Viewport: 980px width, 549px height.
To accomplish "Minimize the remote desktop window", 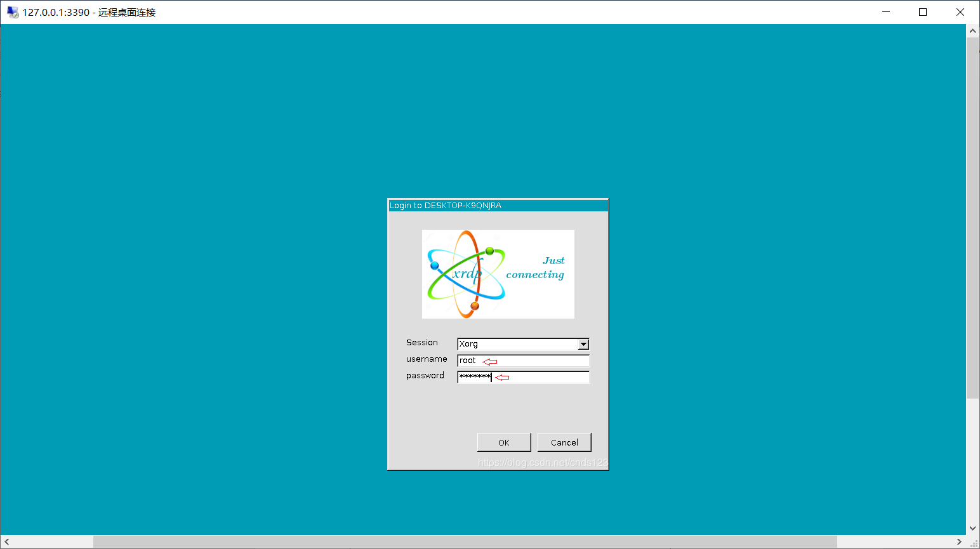I will (886, 12).
